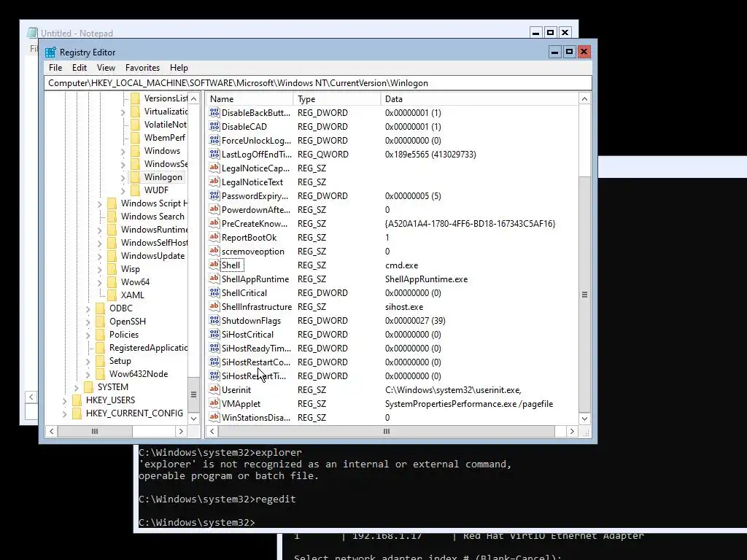Open the Edit menu
The width and height of the screenshot is (747, 560).
tap(79, 68)
